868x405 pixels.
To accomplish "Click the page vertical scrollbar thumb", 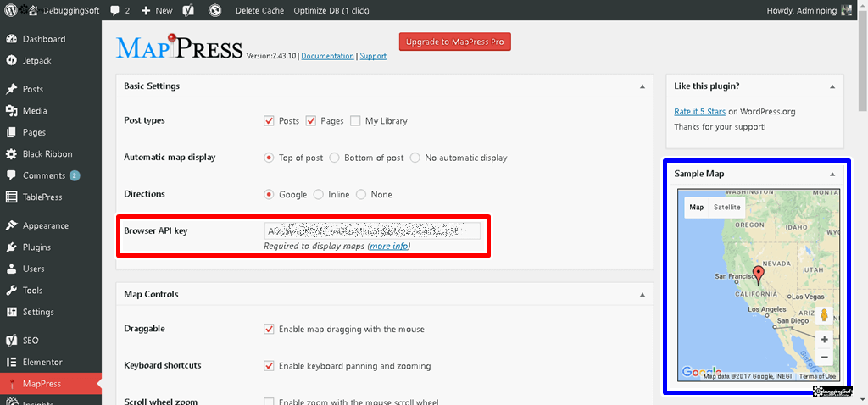I will coord(863,61).
